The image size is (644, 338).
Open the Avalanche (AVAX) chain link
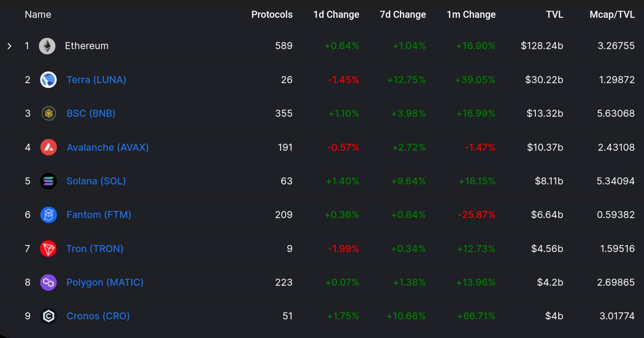tap(107, 147)
